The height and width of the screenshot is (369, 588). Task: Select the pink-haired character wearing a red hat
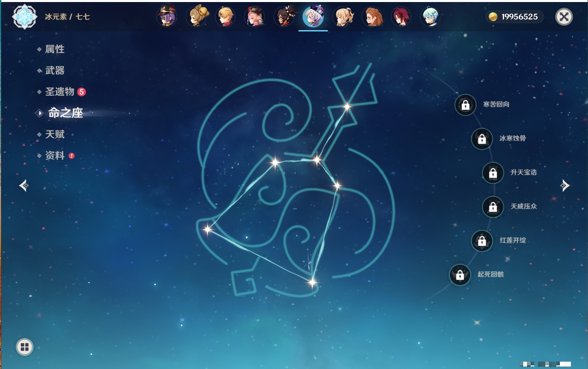255,16
